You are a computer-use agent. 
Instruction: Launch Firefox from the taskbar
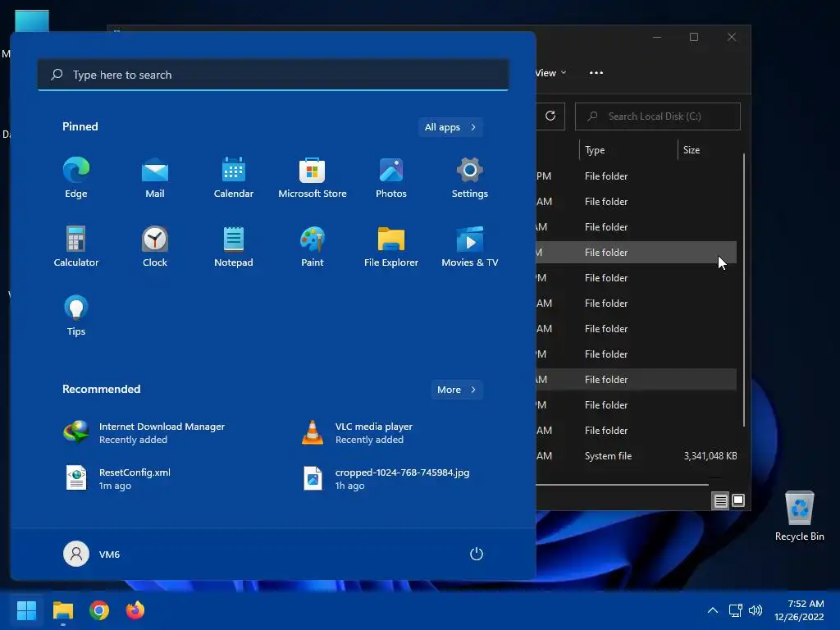[135, 610]
